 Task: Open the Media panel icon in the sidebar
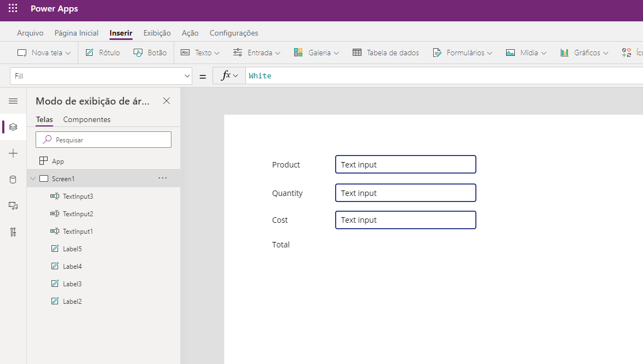click(x=13, y=205)
